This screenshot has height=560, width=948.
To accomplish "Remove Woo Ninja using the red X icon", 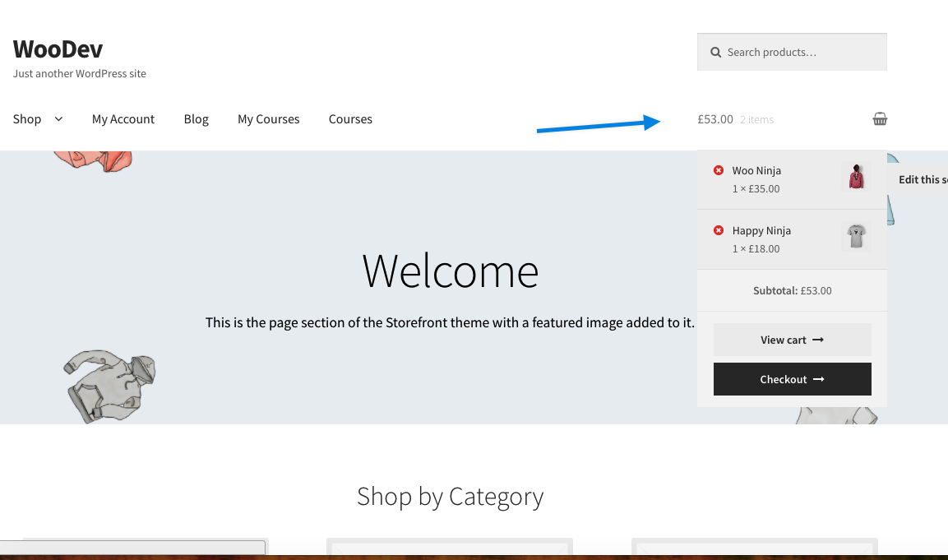I will (719, 170).
